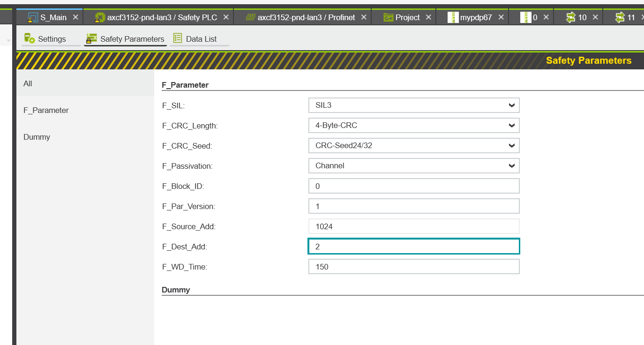Click the Safety Parameters icon
Image resolution: width=644 pixels, height=345 pixels.
click(92, 38)
